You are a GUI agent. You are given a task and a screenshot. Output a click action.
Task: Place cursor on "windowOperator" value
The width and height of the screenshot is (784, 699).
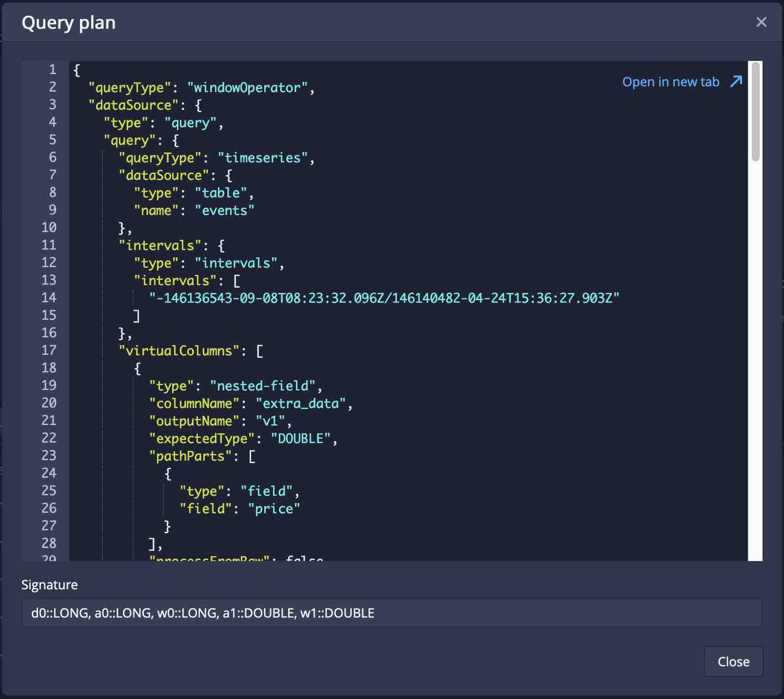pyautogui.click(x=247, y=88)
